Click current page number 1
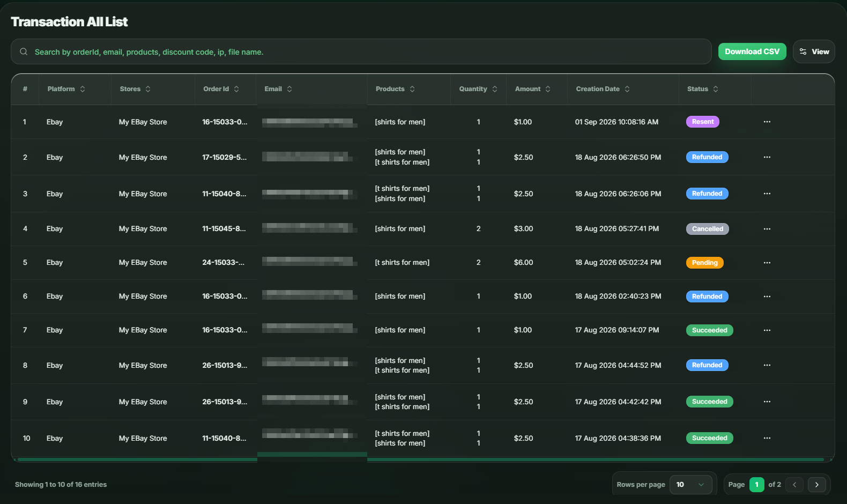Screen dimensions: 847x504 click(756, 485)
